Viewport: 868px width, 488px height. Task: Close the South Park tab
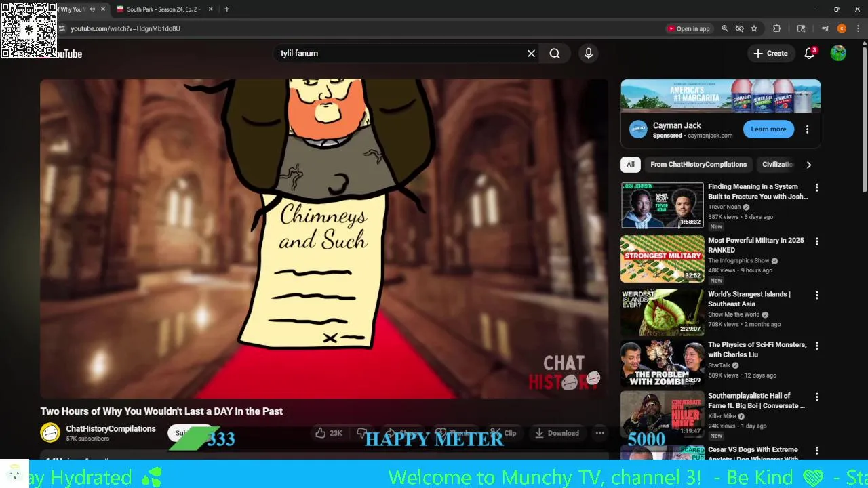(210, 9)
